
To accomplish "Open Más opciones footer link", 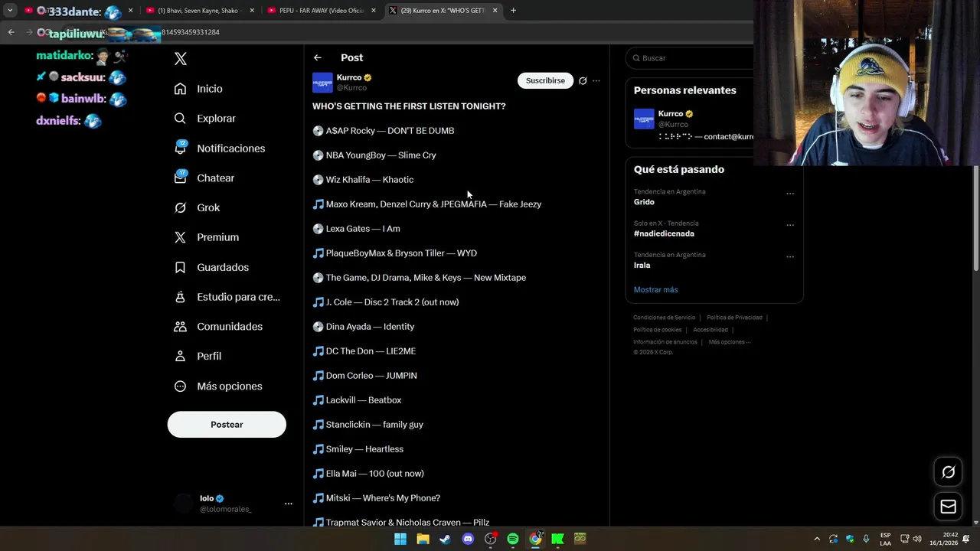I will coord(730,342).
